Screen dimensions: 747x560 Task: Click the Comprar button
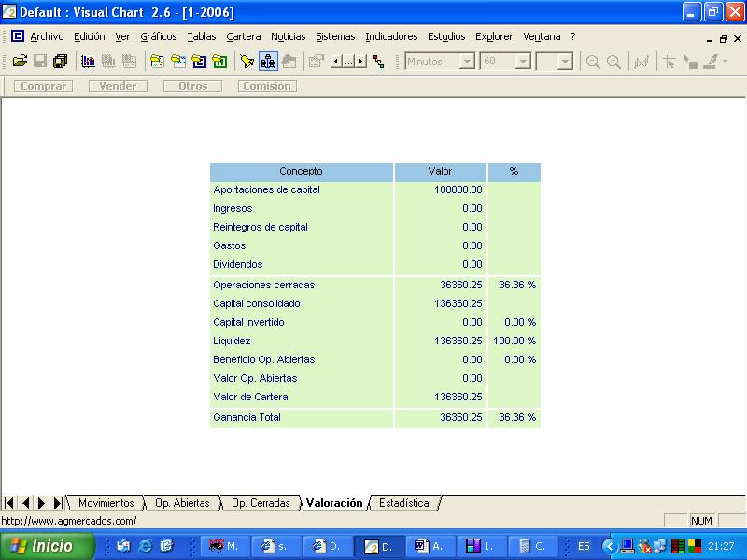point(43,86)
